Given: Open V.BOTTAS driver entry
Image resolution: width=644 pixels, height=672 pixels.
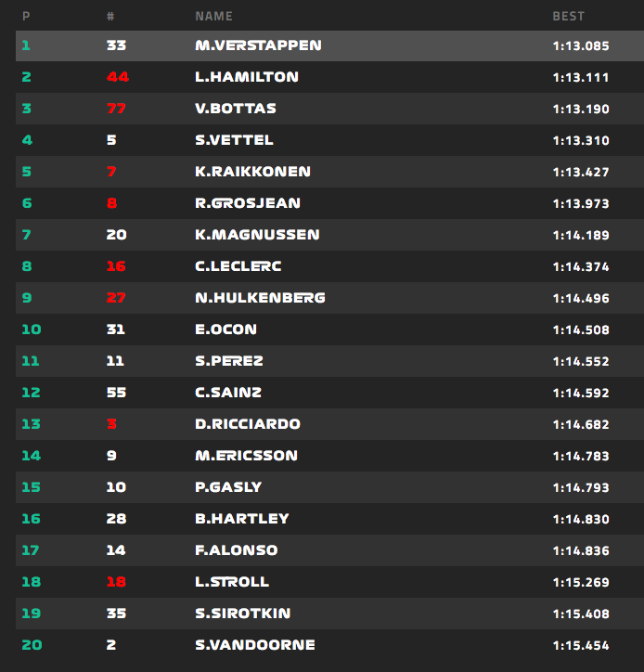Looking at the screenshot, I should click(x=236, y=109).
